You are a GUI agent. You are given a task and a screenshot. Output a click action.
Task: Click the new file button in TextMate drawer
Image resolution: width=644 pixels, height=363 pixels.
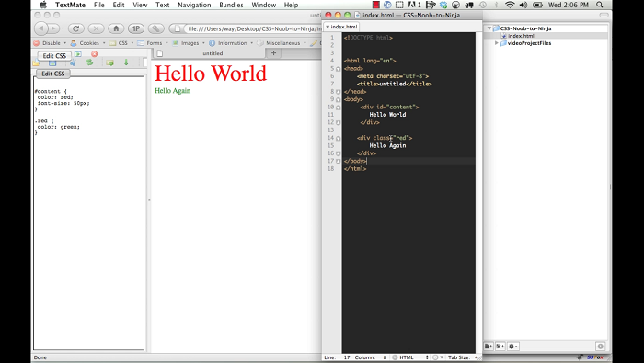[x=489, y=346]
